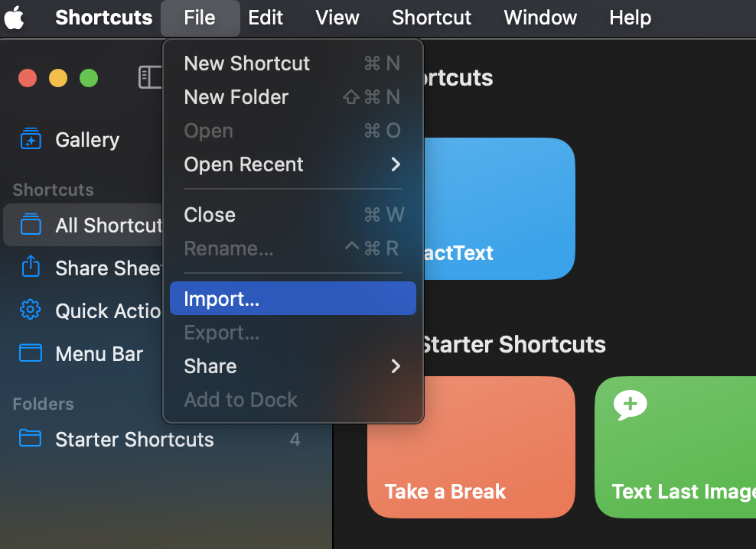Choose New Folder from File menu
The image size is (756, 549).
(292, 97)
